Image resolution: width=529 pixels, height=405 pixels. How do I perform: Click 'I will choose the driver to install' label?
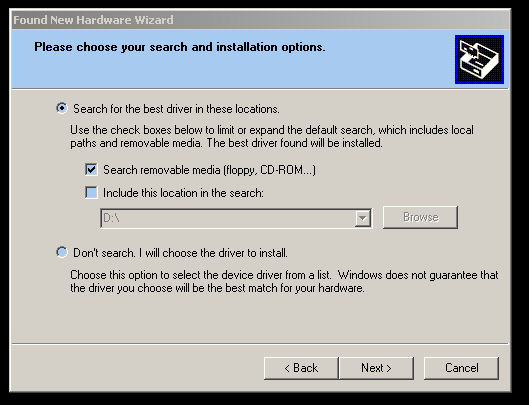(x=213, y=253)
